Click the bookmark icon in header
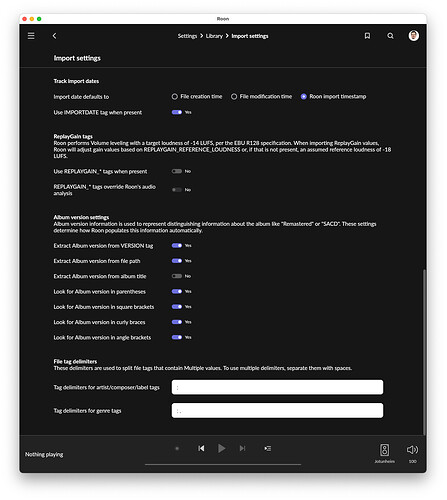Screen dimensions: 447x500 click(367, 36)
